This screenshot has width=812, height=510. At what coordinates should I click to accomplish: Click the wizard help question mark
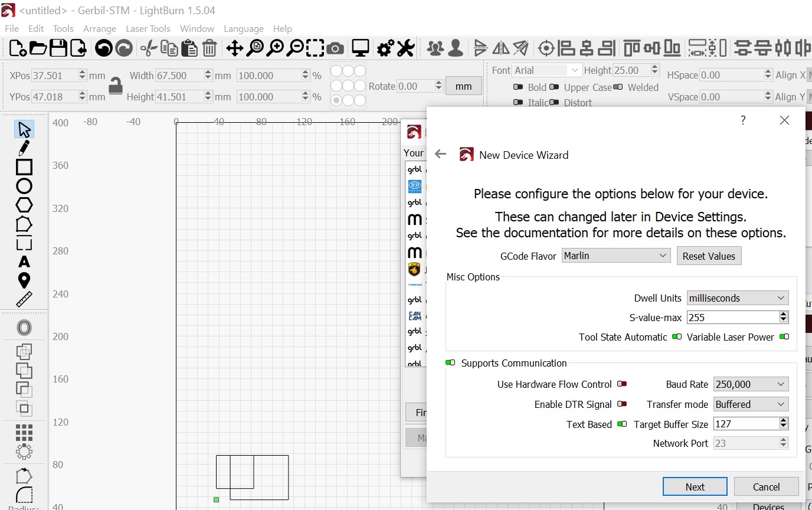tap(743, 120)
